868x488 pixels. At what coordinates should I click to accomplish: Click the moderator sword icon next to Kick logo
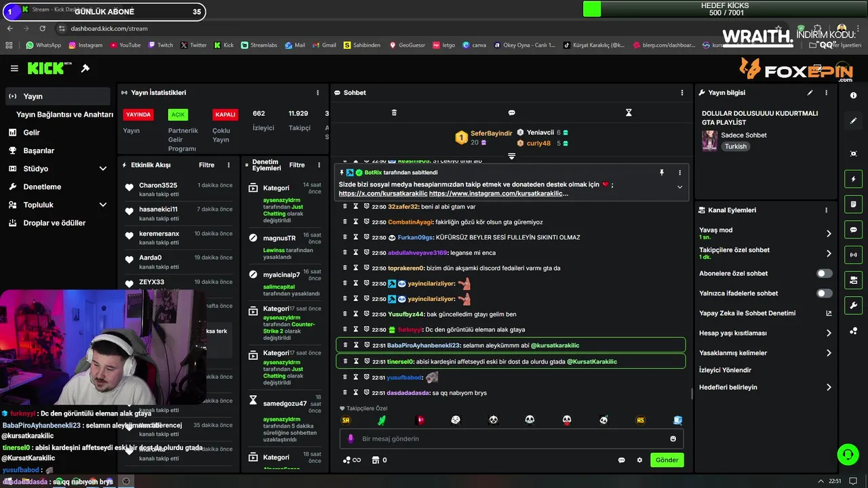point(85,68)
